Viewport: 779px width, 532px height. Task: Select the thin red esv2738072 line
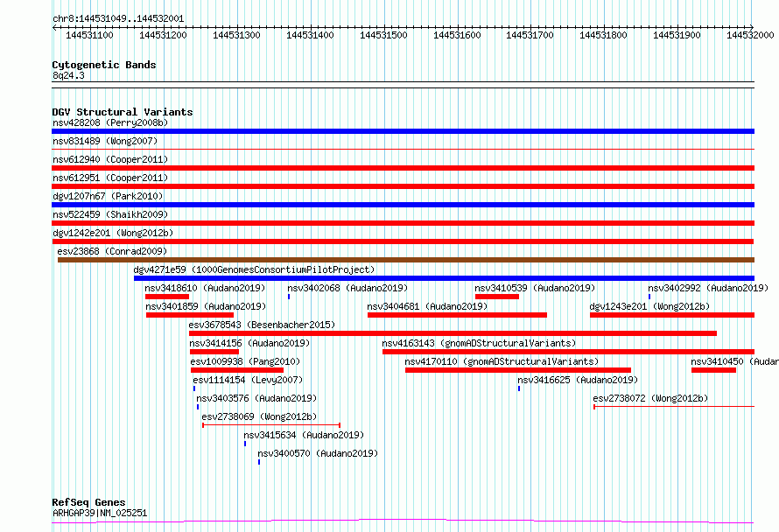click(x=674, y=407)
